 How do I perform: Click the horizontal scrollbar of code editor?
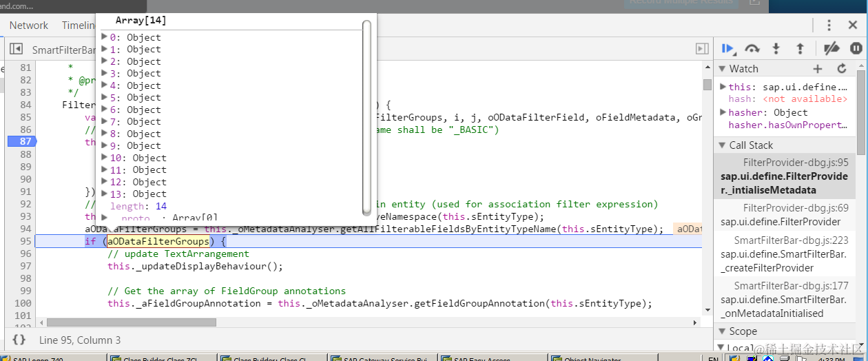click(x=131, y=322)
